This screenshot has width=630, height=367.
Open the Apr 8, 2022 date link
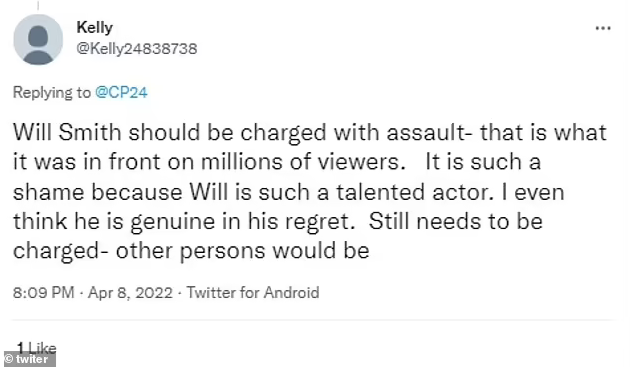click(130, 292)
